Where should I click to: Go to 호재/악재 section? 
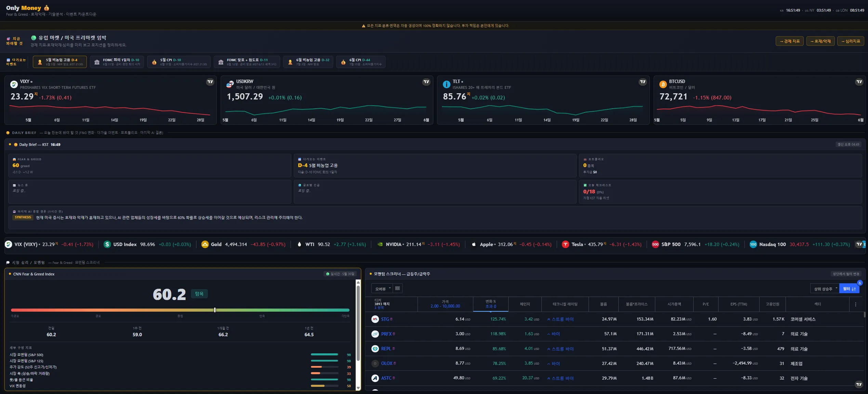pyautogui.click(x=820, y=41)
